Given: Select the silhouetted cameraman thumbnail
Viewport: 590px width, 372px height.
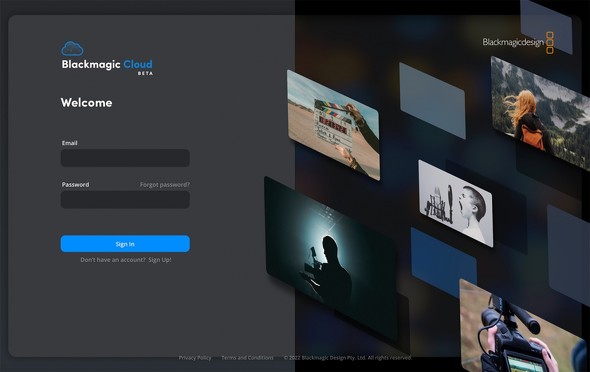Looking at the screenshot, I should [331, 260].
